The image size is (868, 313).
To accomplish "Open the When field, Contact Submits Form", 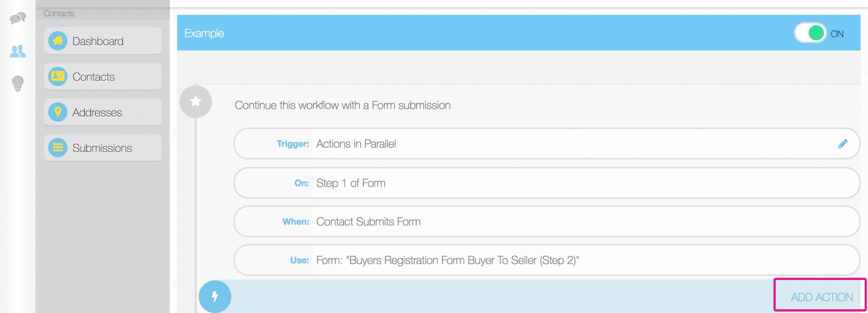I will [x=547, y=221].
